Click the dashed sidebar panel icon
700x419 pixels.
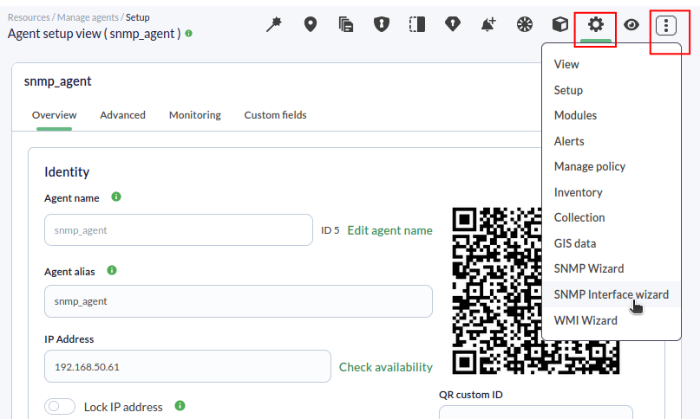[x=417, y=25]
